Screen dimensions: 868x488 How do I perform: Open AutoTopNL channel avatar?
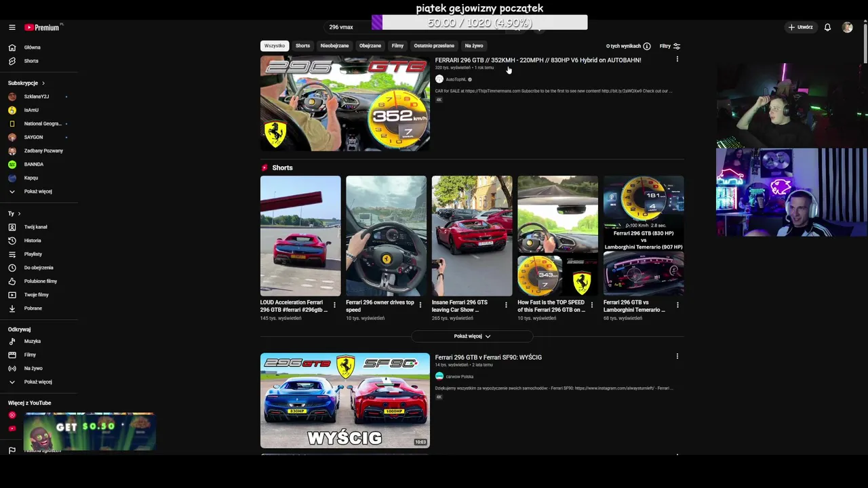[x=439, y=79]
